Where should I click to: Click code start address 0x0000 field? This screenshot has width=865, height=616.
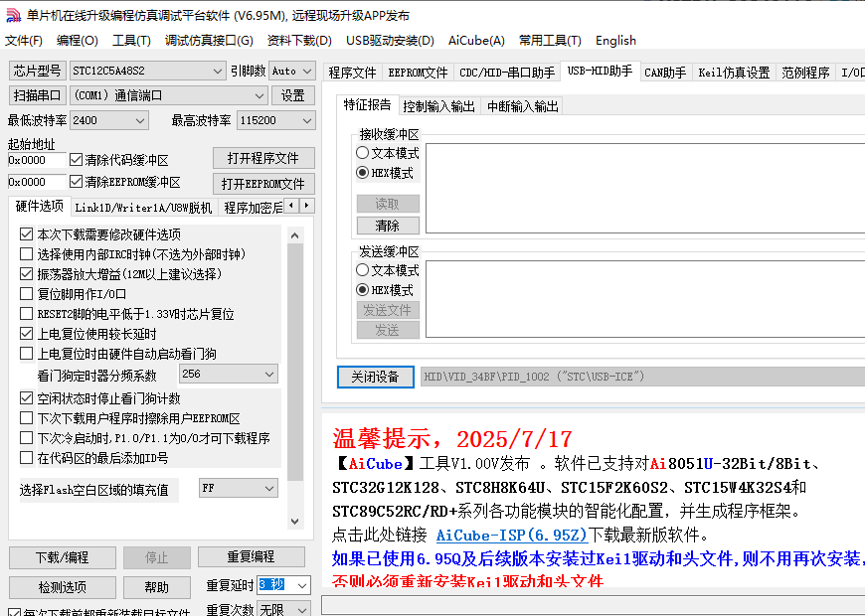[37, 160]
